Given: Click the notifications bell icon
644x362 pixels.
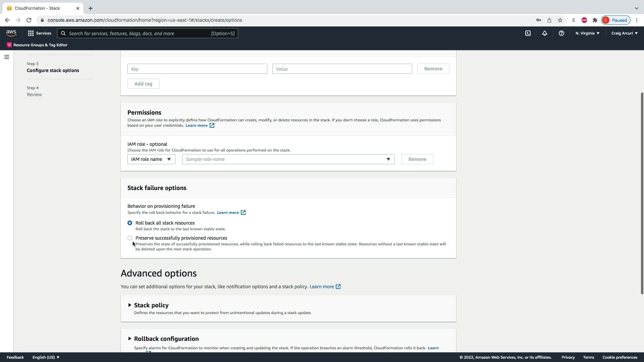Looking at the screenshot, I should [x=544, y=33].
